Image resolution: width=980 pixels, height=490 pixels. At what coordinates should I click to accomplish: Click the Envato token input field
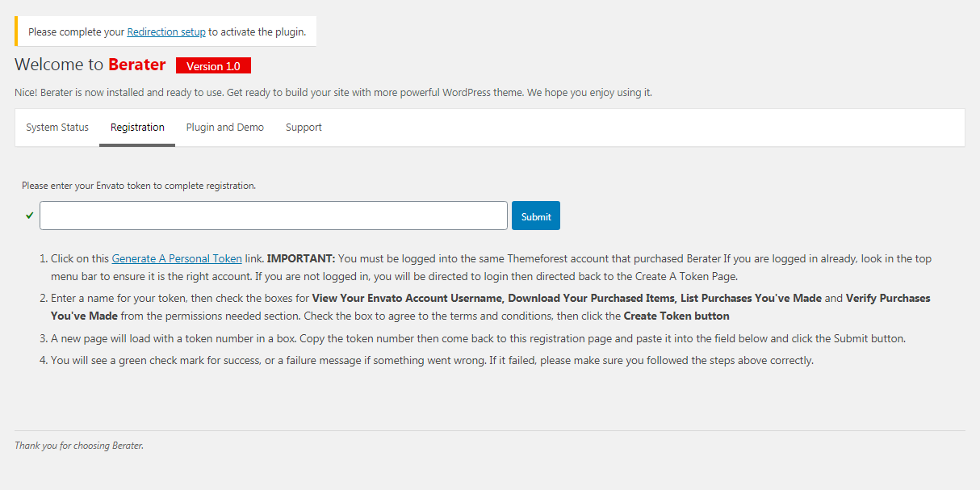[x=274, y=216]
